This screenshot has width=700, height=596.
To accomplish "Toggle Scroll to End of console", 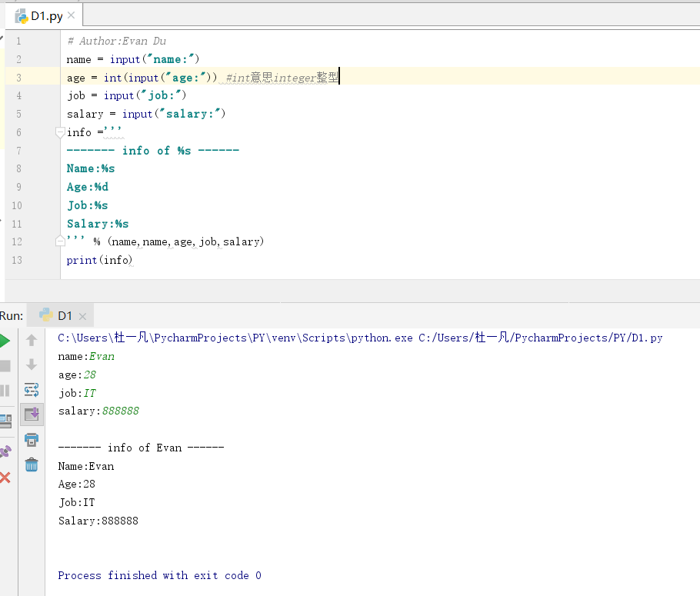I will tap(32, 415).
